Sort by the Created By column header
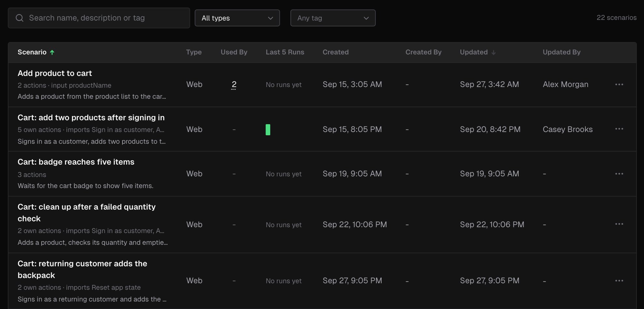 pyautogui.click(x=423, y=52)
